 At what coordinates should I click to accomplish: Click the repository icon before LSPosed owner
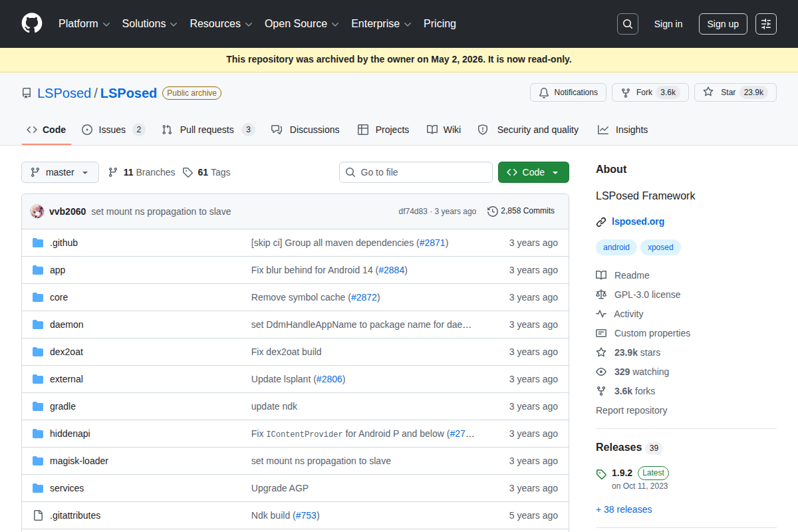27,93
